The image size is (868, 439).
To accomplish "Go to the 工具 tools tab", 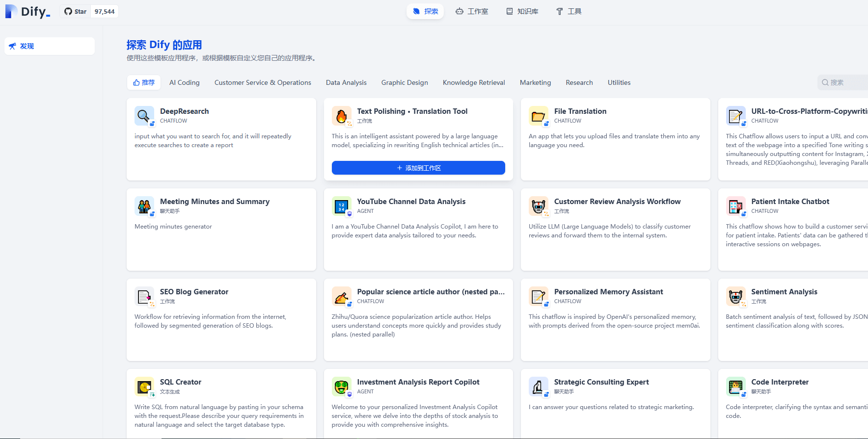I will 569,11.
